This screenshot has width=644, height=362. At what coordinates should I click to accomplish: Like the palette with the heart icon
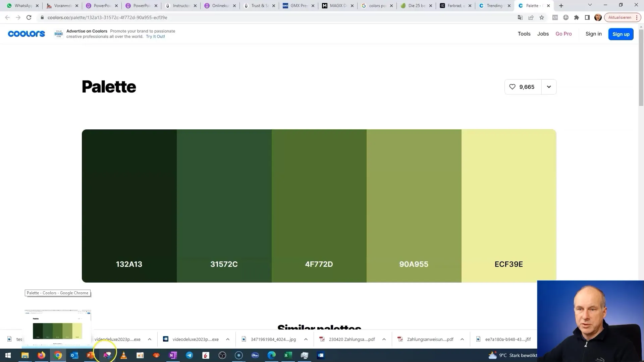tap(523, 87)
